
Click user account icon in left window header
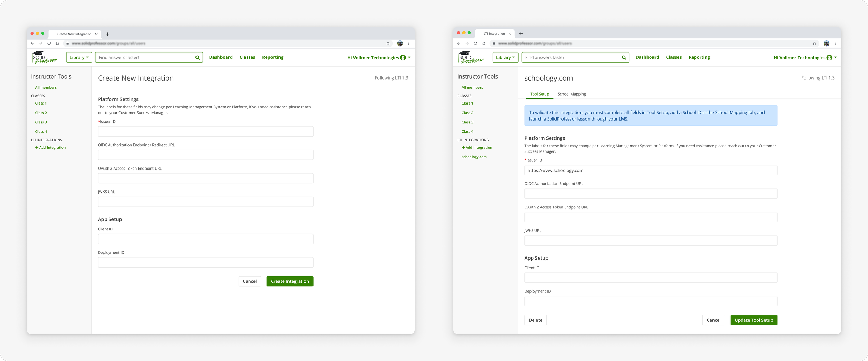pos(403,58)
